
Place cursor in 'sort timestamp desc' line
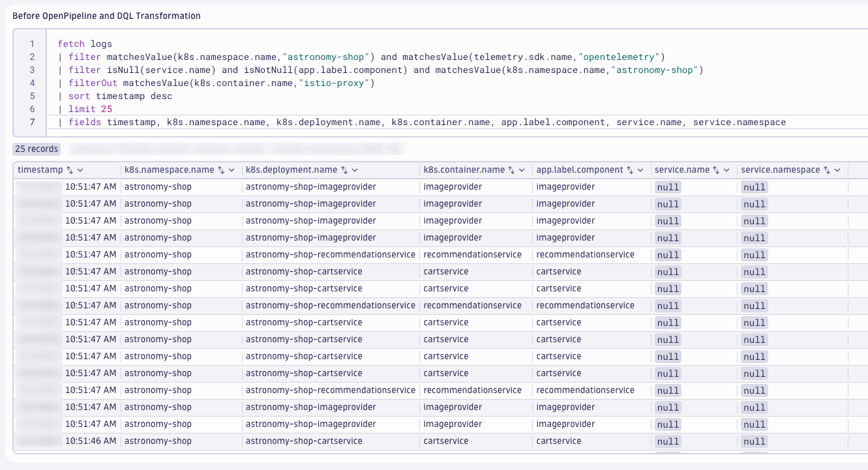pos(115,96)
